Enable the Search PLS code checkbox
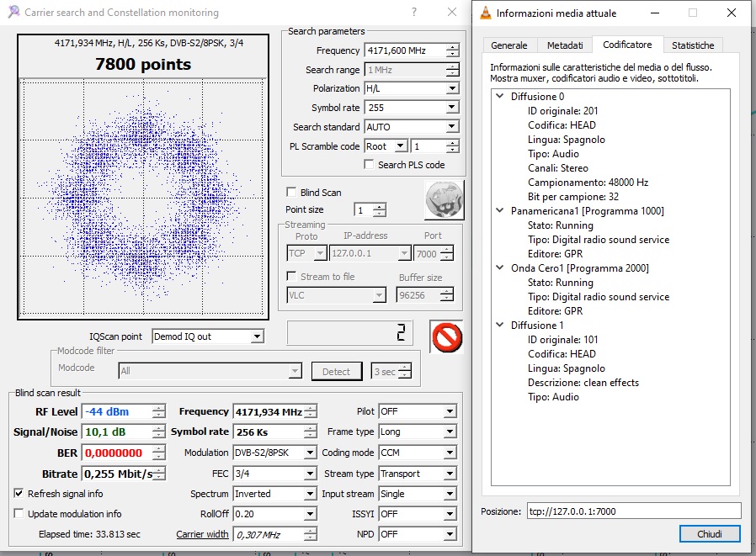 [369, 165]
